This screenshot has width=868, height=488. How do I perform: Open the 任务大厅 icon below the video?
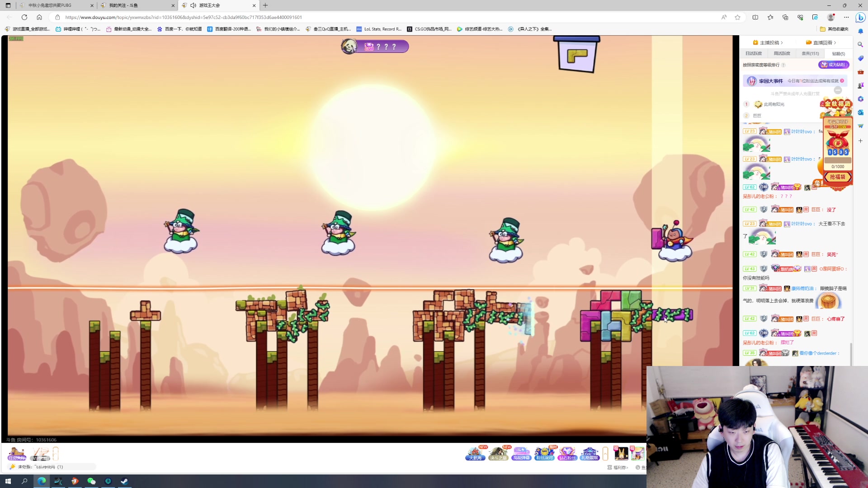coord(17,453)
